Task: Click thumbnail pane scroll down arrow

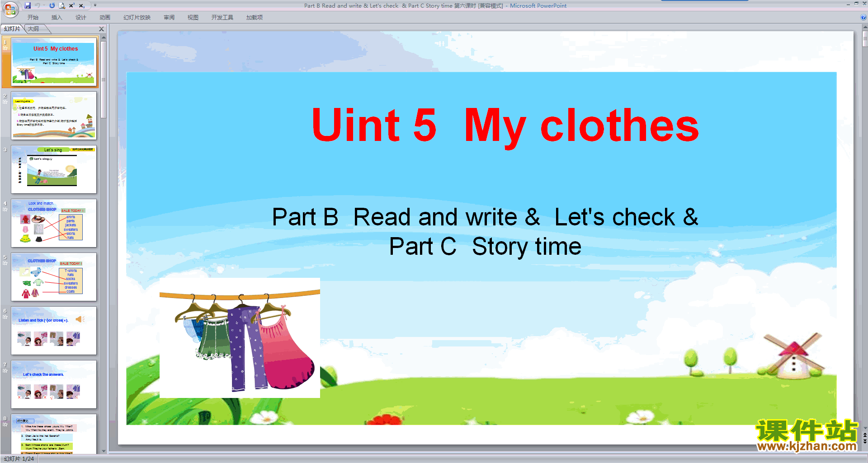Action: (x=104, y=451)
